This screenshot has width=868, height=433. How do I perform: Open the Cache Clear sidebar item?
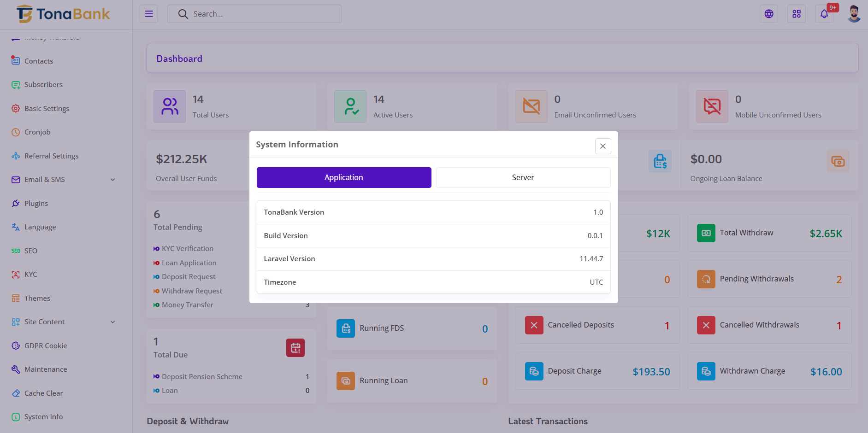tap(43, 393)
